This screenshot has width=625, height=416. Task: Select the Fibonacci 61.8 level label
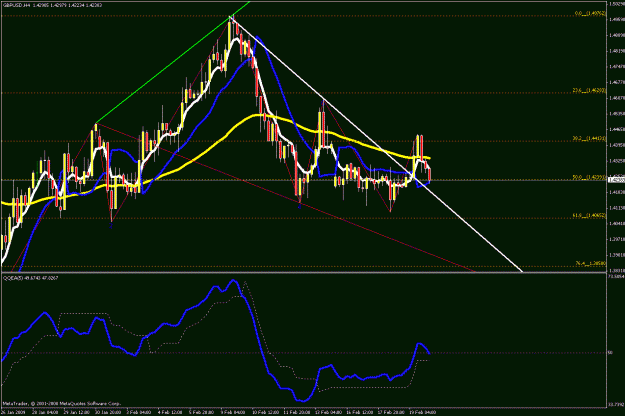click(x=590, y=215)
